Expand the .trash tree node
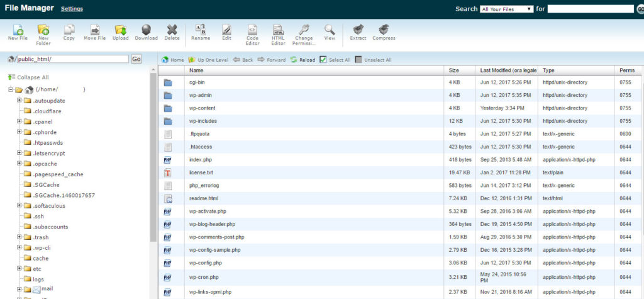 tap(19, 237)
